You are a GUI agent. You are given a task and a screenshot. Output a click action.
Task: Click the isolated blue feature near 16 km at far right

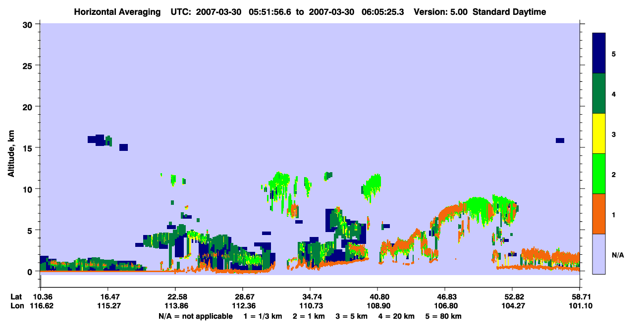[x=560, y=141]
